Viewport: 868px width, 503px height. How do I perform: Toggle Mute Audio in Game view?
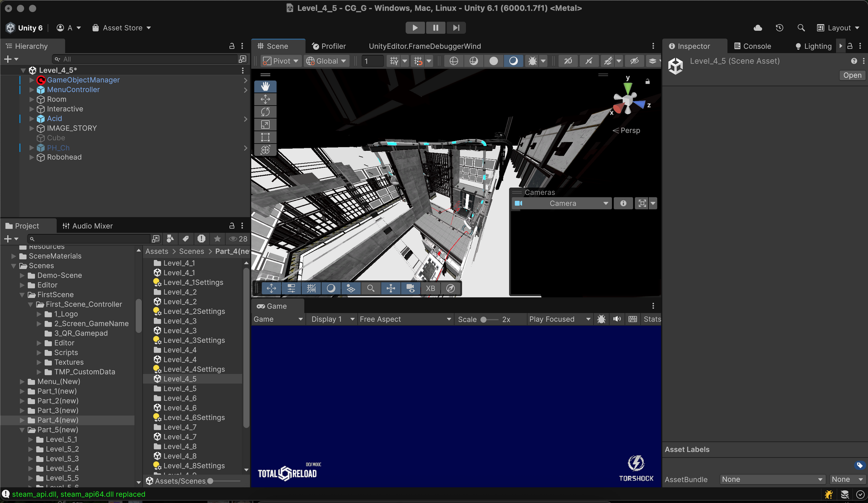coord(617,319)
